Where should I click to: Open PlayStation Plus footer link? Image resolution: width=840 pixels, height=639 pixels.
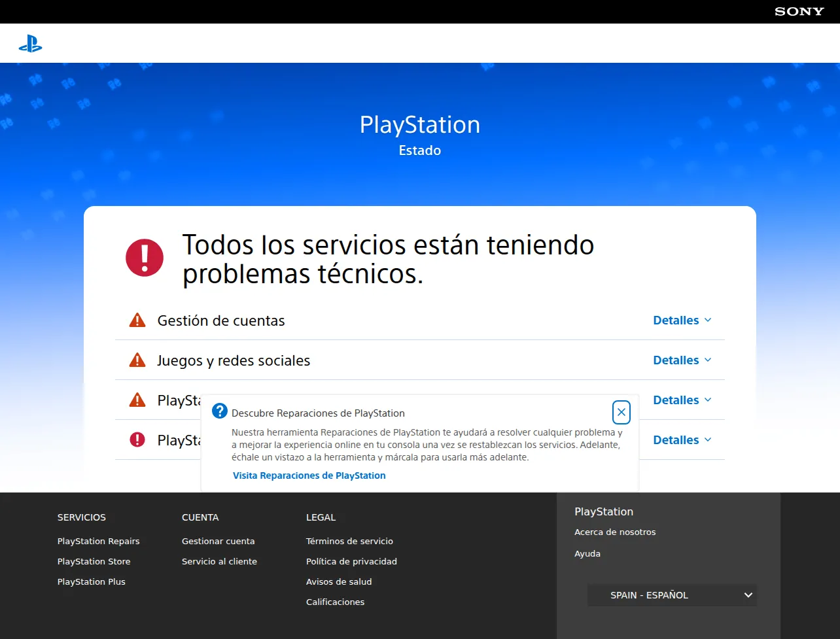click(92, 582)
